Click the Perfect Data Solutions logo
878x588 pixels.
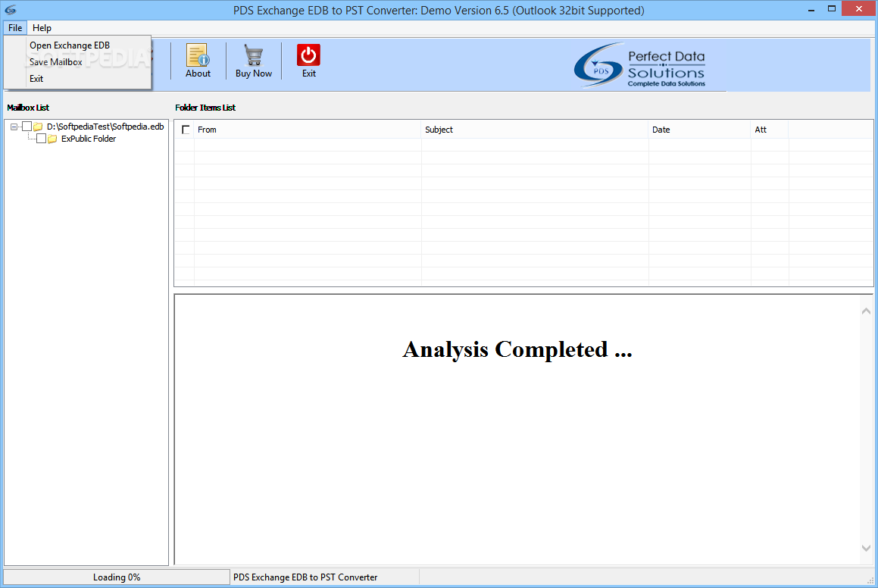[639, 65]
